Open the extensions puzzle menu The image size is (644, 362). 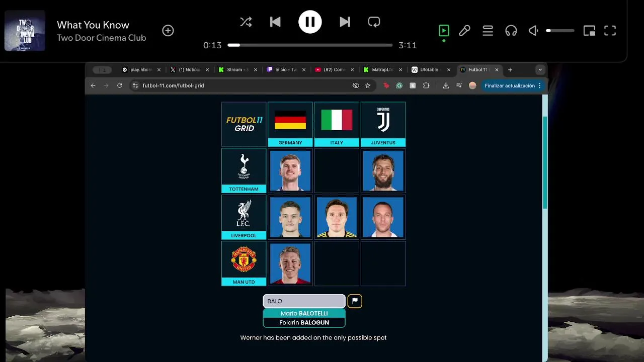tap(426, 85)
